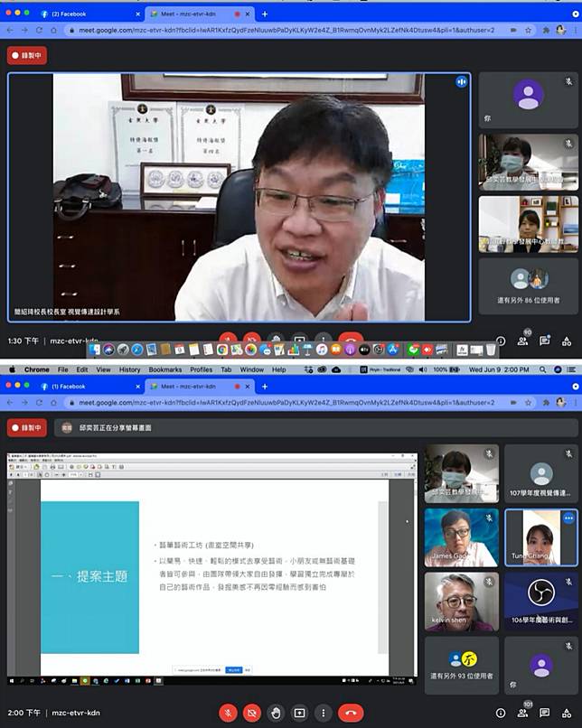
Task: Select kelvin shen's video tile
Action: pyautogui.click(x=461, y=602)
